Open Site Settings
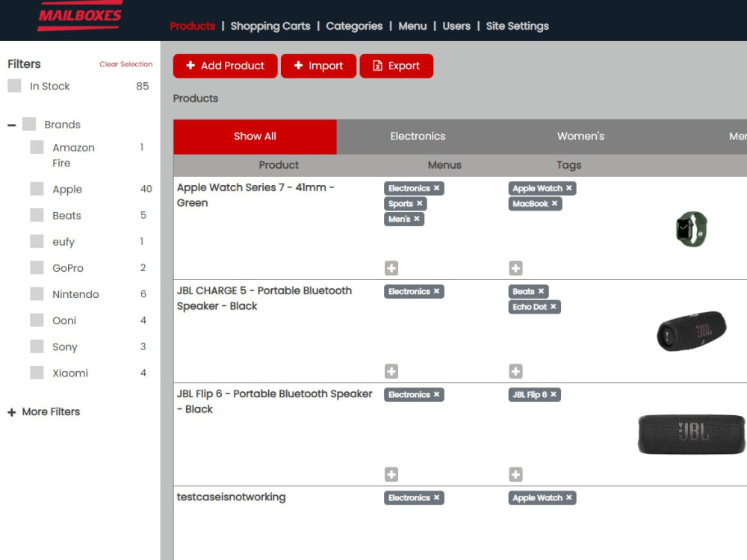Screen dimensions: 747x560 click(x=518, y=26)
